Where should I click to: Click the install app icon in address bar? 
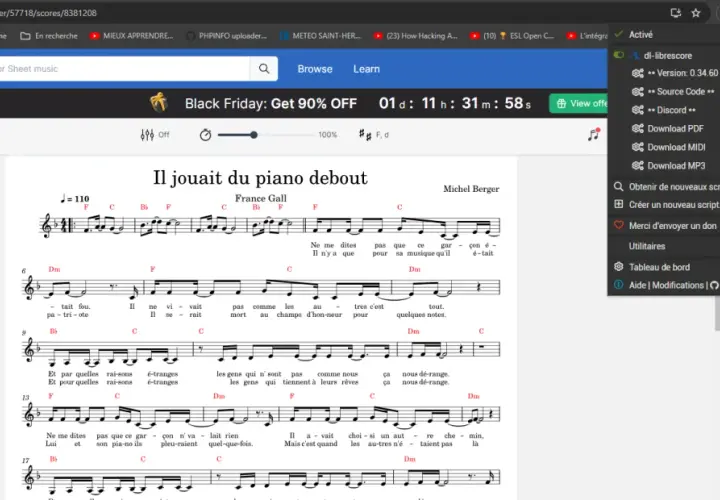675,13
